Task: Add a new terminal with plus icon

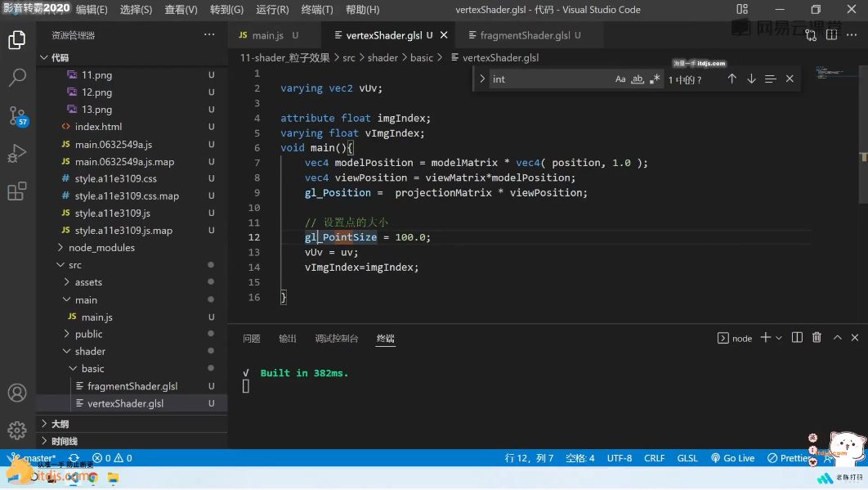Action: [766, 338]
